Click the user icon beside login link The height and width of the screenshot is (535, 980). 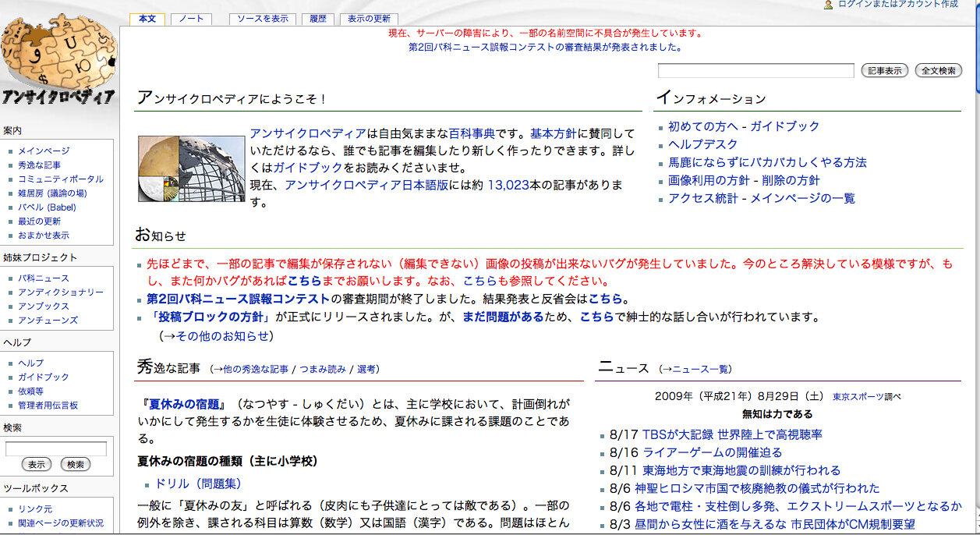[x=828, y=5]
